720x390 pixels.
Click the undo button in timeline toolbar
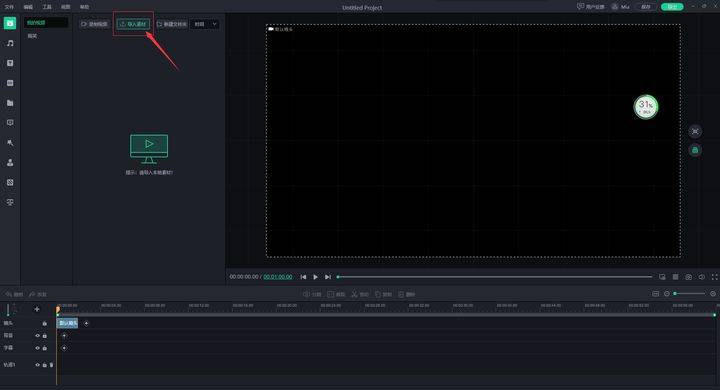tap(14, 294)
